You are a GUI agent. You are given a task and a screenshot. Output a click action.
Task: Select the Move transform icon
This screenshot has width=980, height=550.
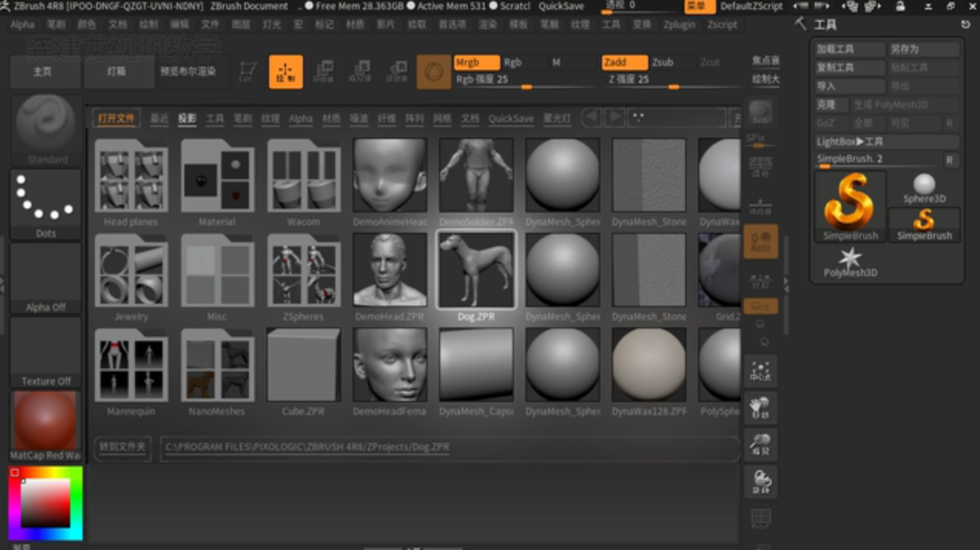(323, 72)
